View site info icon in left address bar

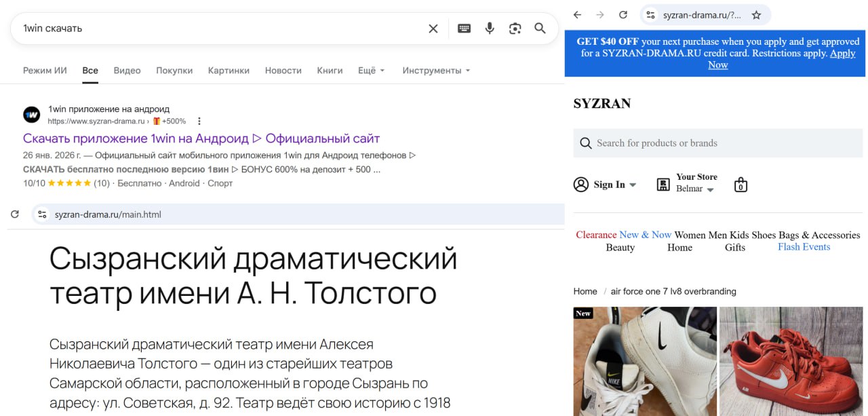coord(42,214)
